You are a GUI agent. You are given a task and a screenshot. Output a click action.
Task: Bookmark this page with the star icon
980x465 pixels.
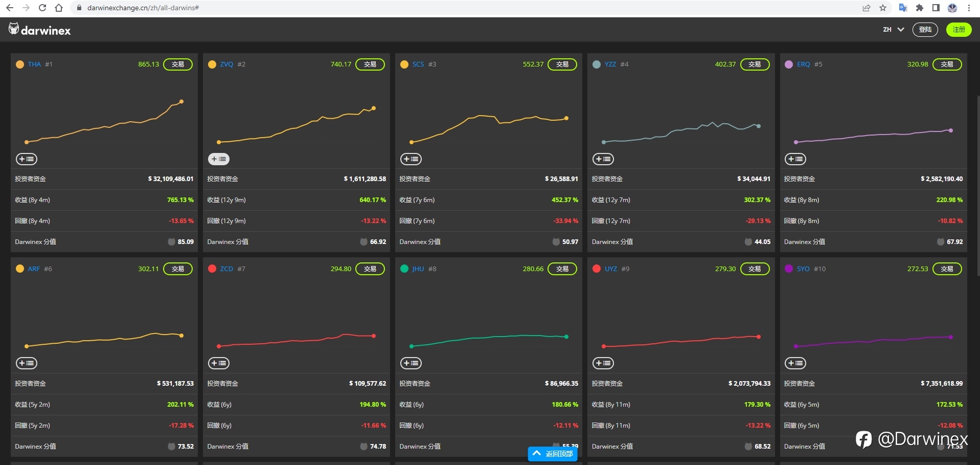(883, 8)
